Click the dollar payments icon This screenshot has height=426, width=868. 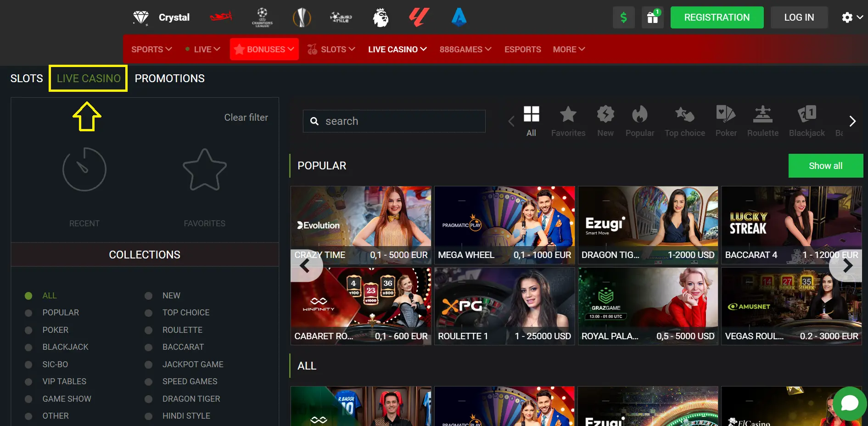tap(623, 17)
